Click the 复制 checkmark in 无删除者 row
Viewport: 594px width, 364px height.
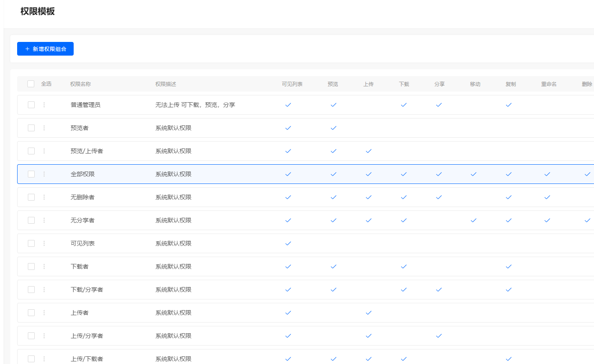(509, 197)
